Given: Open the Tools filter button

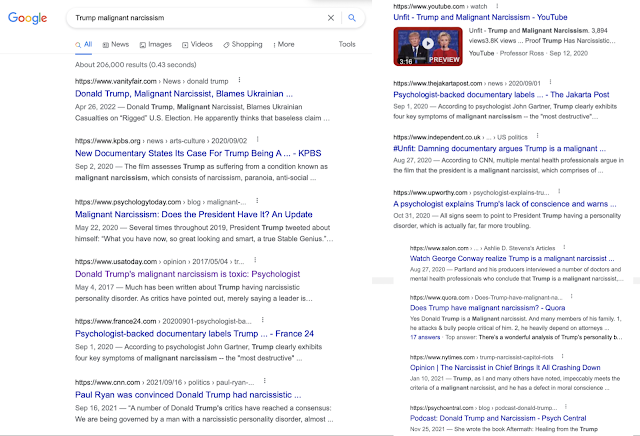Looking at the screenshot, I should tap(347, 44).
